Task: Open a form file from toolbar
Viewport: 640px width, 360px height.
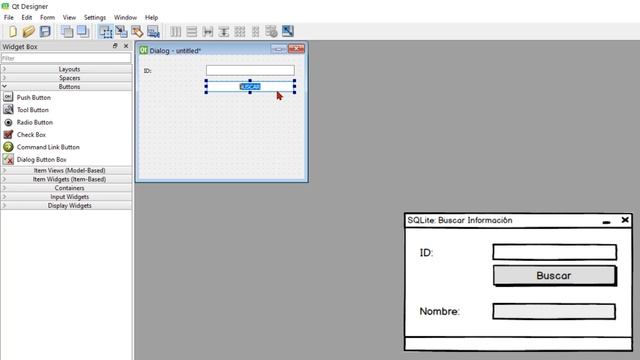Action: [29, 31]
